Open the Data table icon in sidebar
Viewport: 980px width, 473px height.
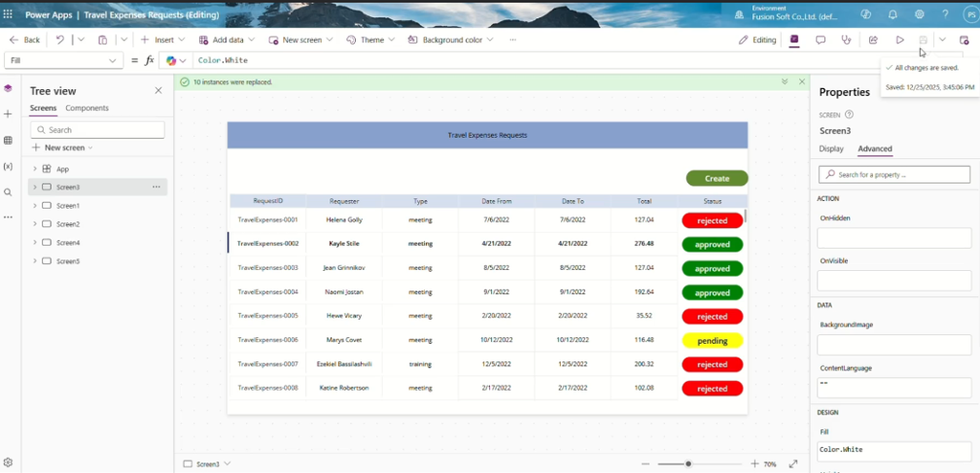coord(8,140)
